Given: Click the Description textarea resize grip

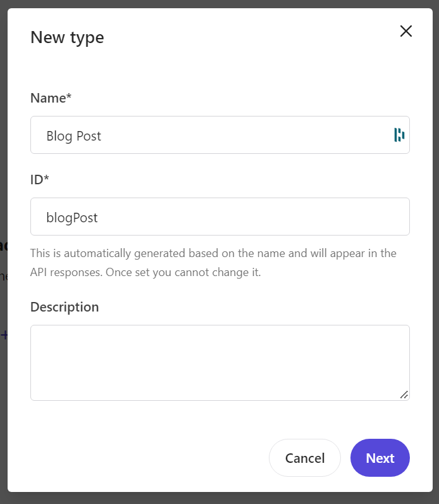Looking at the screenshot, I should 404,394.
